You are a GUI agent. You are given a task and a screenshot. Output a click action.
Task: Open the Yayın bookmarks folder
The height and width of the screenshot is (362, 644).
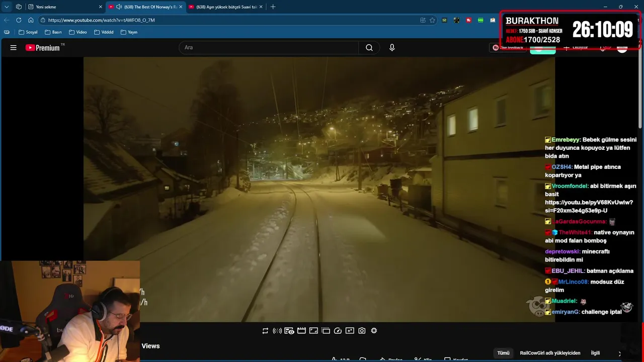129,32
